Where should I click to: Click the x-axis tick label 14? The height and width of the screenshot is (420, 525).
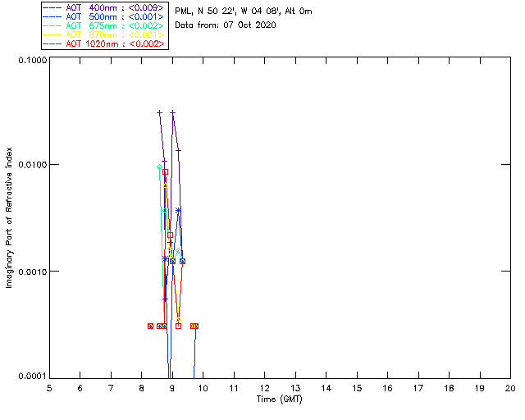(326, 388)
